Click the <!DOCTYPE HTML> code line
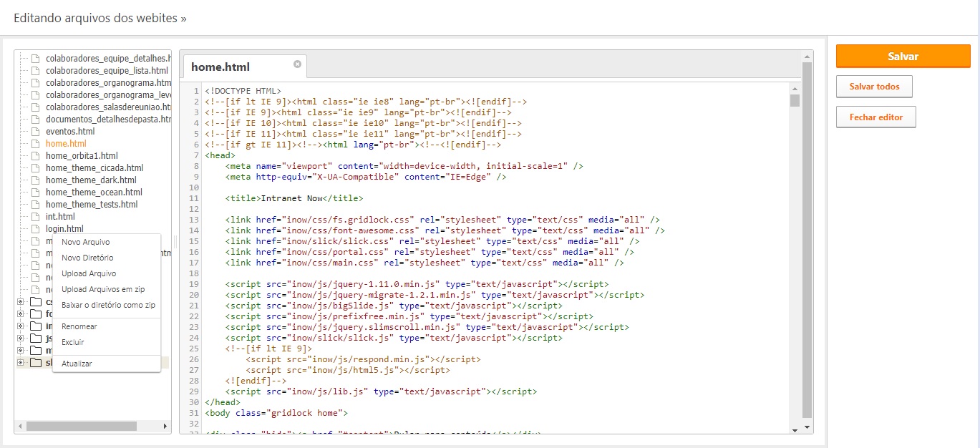The image size is (980, 448). (x=243, y=91)
